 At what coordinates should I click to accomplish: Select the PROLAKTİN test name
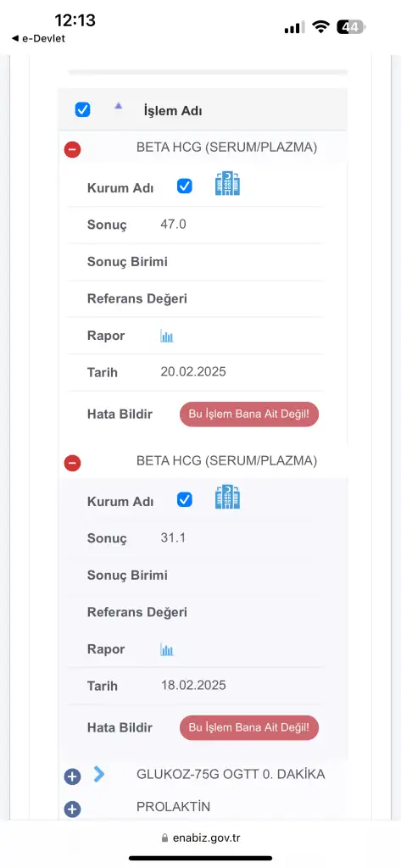click(x=173, y=807)
